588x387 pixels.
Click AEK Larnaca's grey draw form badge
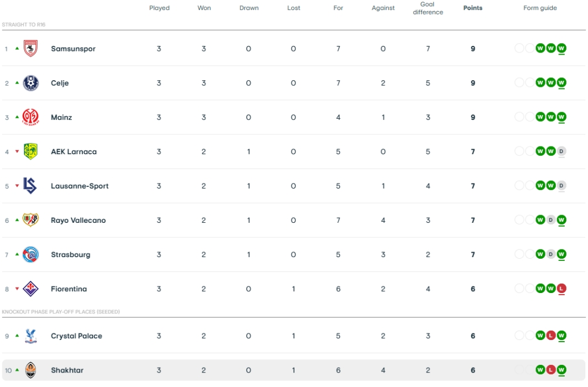pyautogui.click(x=561, y=151)
